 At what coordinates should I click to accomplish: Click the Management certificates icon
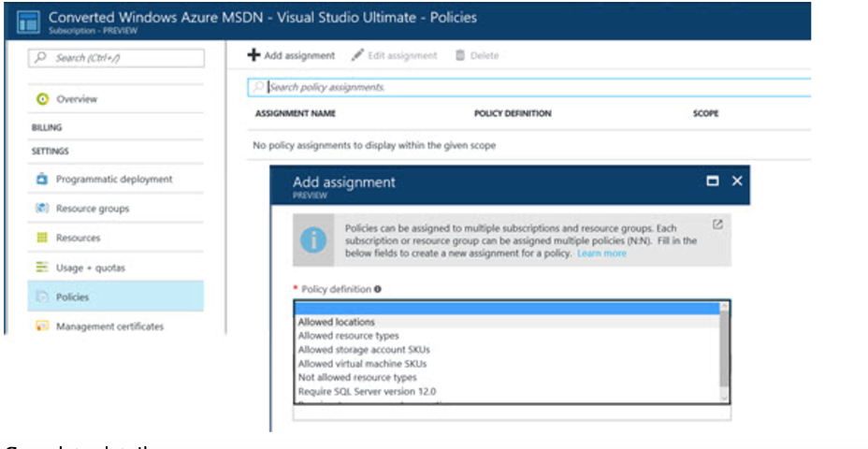tap(42, 326)
